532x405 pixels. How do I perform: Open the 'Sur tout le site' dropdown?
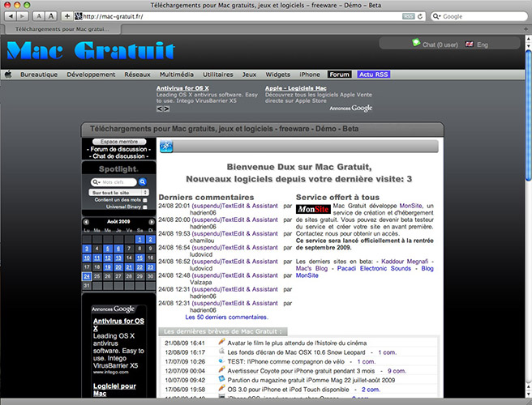118,193
